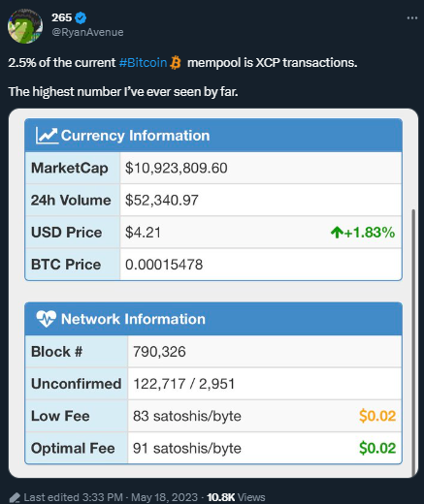Click the pencil edited icon

pyautogui.click(x=15, y=497)
